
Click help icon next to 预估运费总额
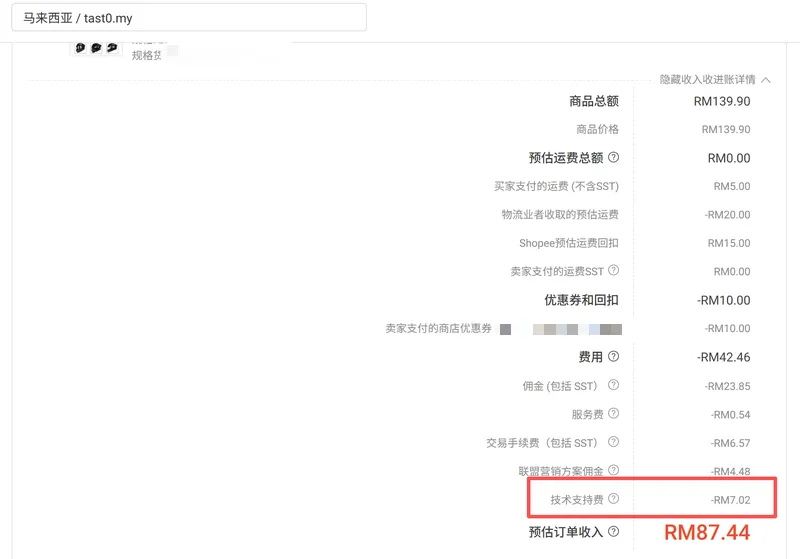coord(613,157)
